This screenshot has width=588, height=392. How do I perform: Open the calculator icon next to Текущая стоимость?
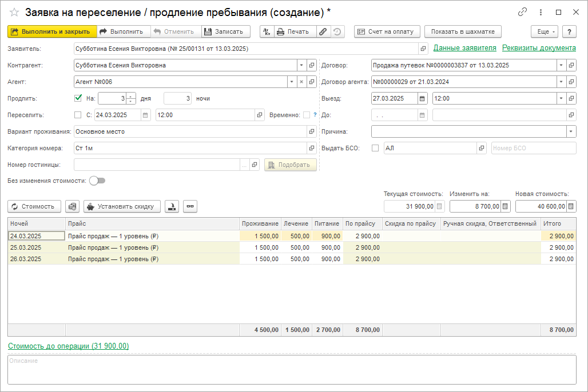(x=439, y=206)
